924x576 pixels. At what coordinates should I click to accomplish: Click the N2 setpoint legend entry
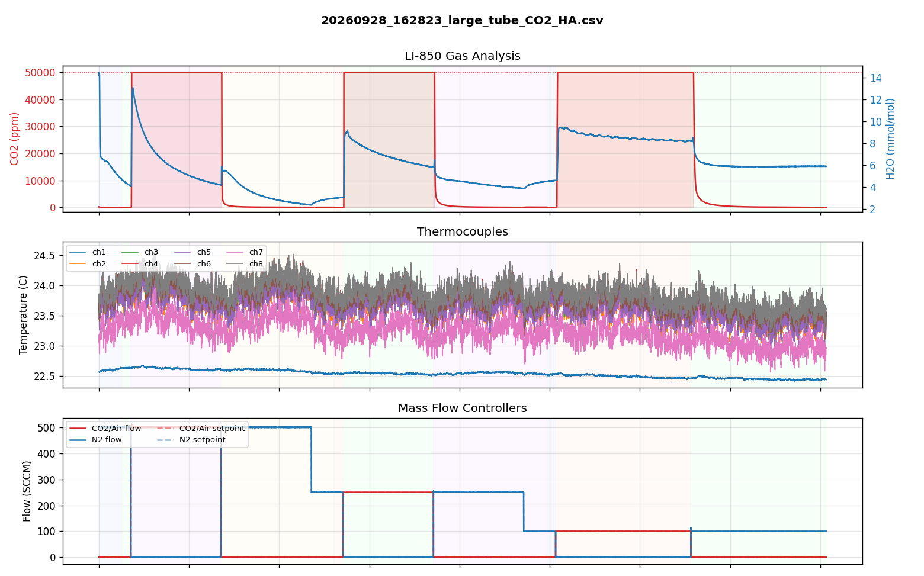192,440
